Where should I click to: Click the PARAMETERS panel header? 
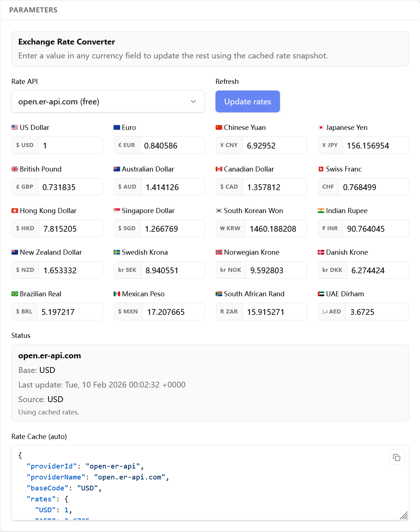(x=33, y=10)
